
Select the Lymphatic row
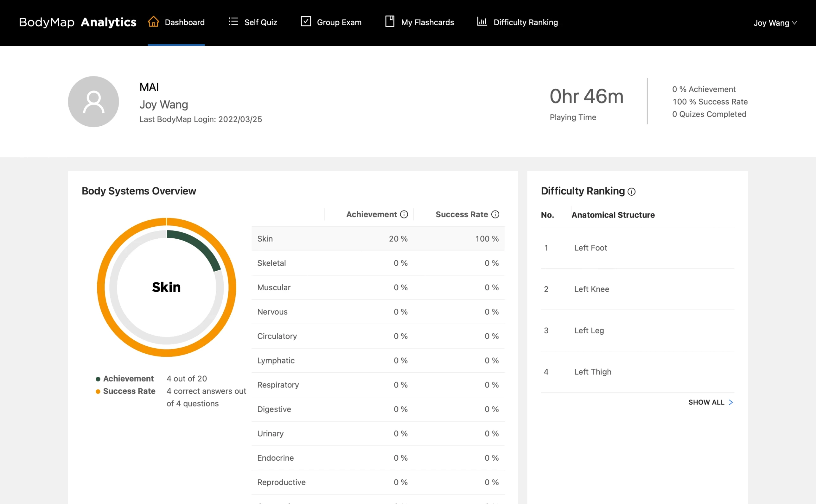pyautogui.click(x=378, y=360)
